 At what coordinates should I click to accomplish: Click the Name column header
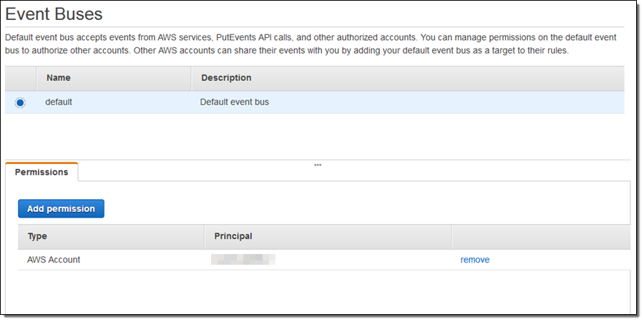(x=58, y=78)
